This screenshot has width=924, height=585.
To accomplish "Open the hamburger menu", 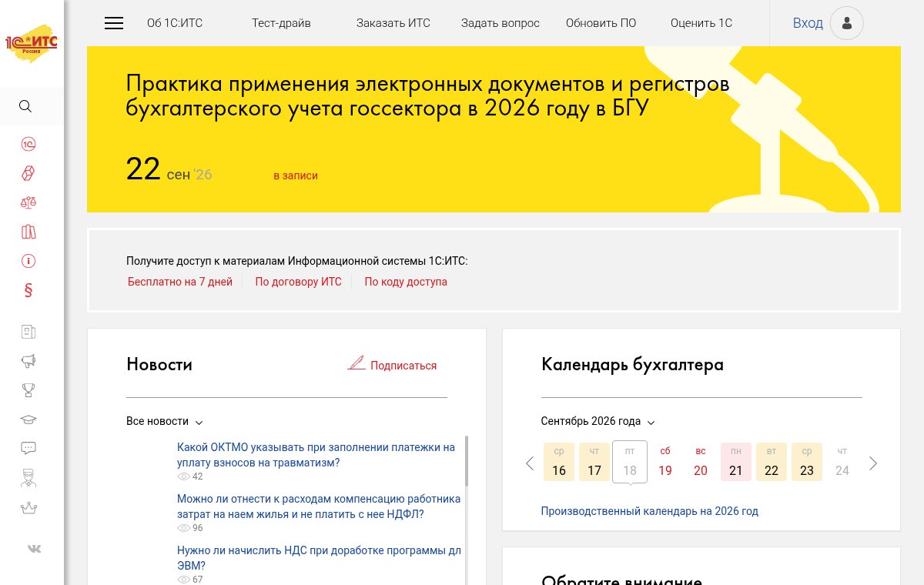I will (x=114, y=23).
